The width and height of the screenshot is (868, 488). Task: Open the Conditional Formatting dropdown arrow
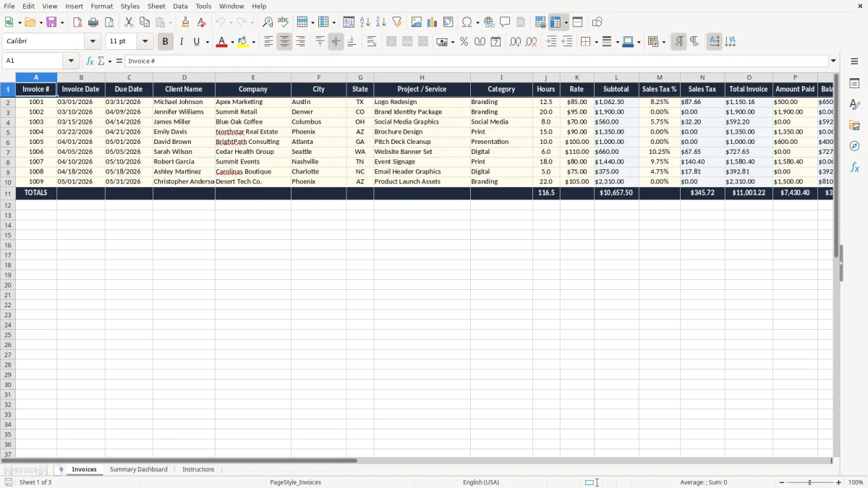coord(663,42)
